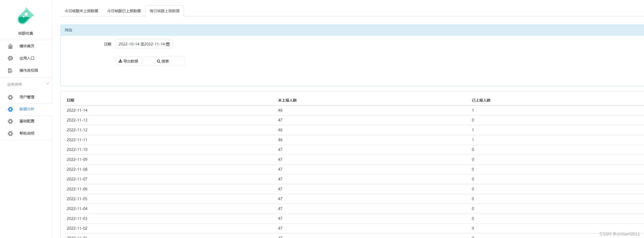Click unreported count 46 for 2022-11-14
This screenshot has height=238, width=644.
pos(280,110)
